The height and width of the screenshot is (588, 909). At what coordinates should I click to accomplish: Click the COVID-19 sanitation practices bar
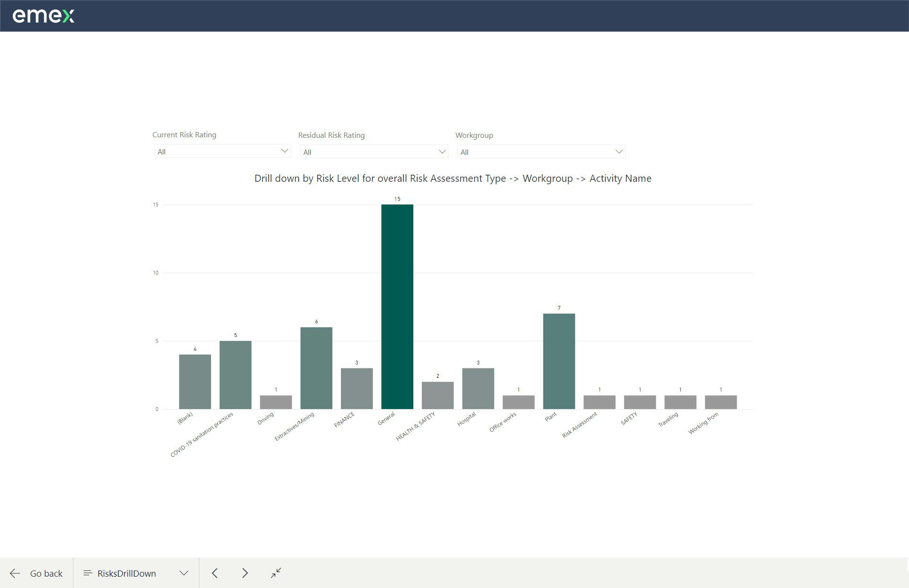coord(235,374)
